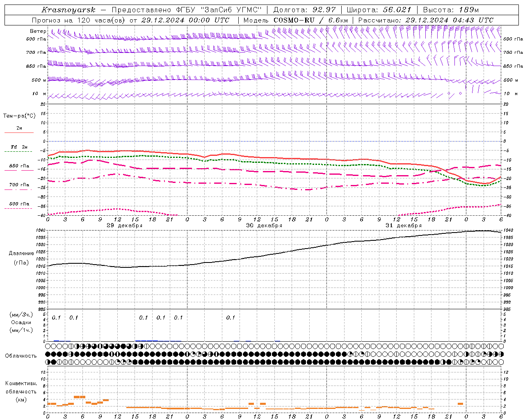Click the Осадки precipitation axis label

[x=21, y=322]
